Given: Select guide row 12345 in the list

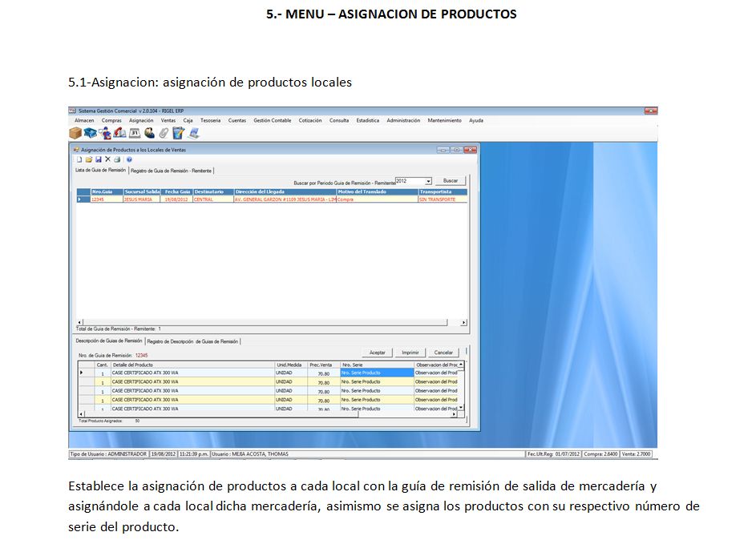Looking at the screenshot, I should [x=99, y=199].
